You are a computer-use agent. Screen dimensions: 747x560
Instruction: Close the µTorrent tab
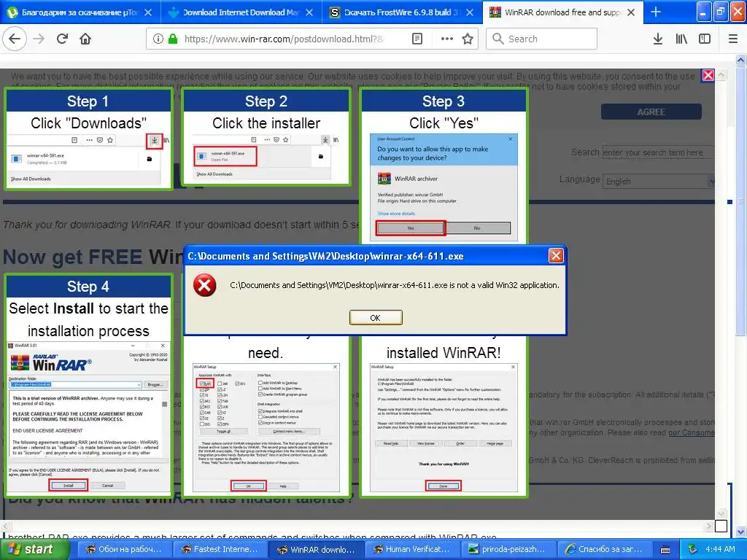[x=148, y=12]
